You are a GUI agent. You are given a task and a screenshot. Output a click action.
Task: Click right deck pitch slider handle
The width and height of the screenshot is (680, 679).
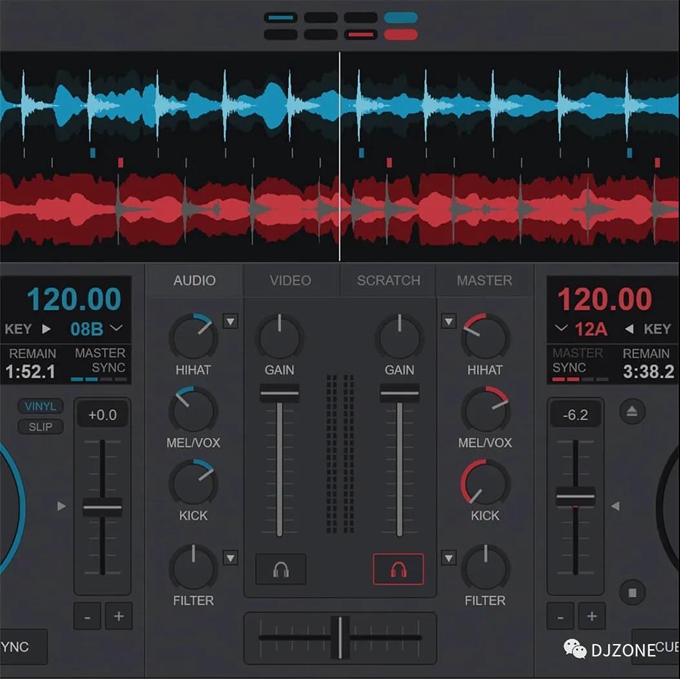coord(575,497)
